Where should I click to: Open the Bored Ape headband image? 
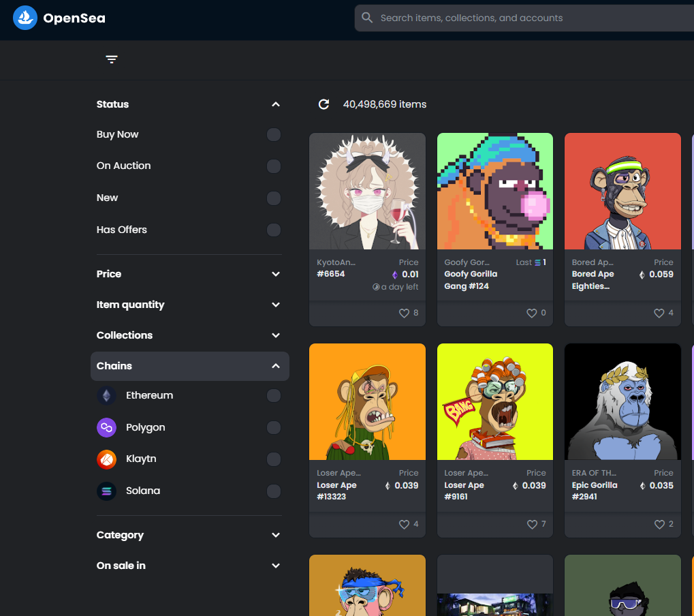click(622, 191)
